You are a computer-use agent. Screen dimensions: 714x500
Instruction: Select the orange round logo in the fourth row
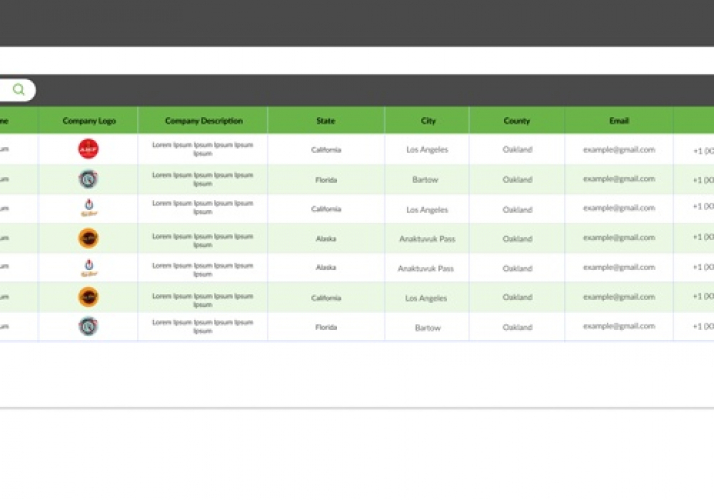[x=88, y=238]
